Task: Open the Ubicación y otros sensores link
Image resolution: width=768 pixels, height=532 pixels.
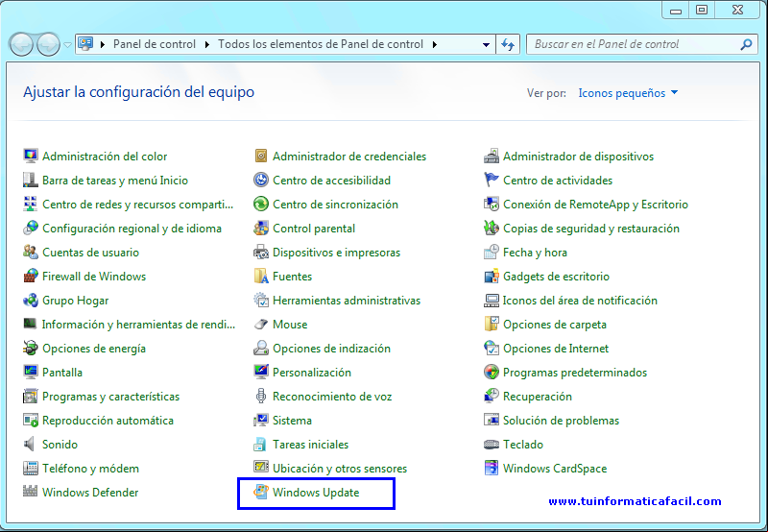Action: (340, 469)
